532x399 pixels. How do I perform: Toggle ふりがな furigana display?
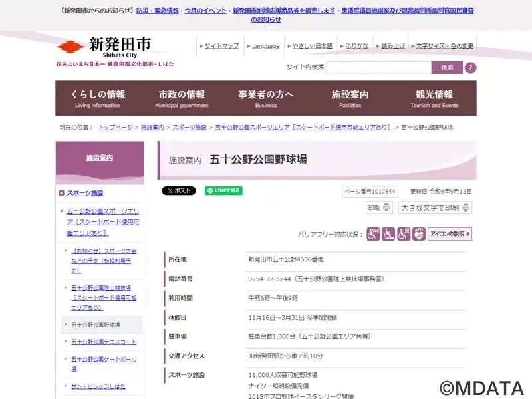click(356, 46)
